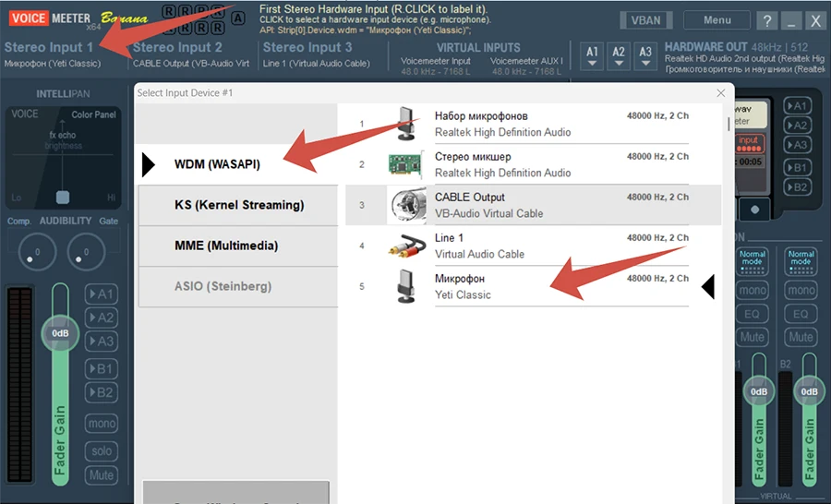The image size is (831, 504).
Task: Expand the A2 hardware output selector
Action: pos(619,56)
